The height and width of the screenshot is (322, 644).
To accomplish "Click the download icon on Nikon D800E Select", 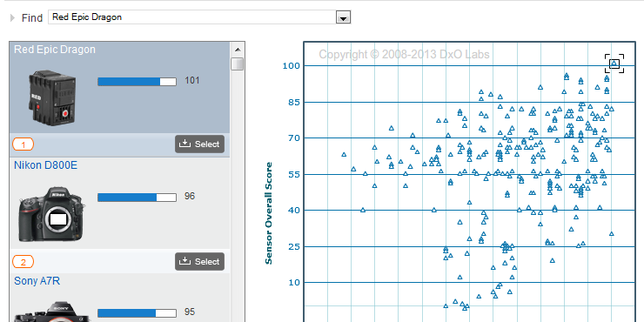I will (x=185, y=261).
